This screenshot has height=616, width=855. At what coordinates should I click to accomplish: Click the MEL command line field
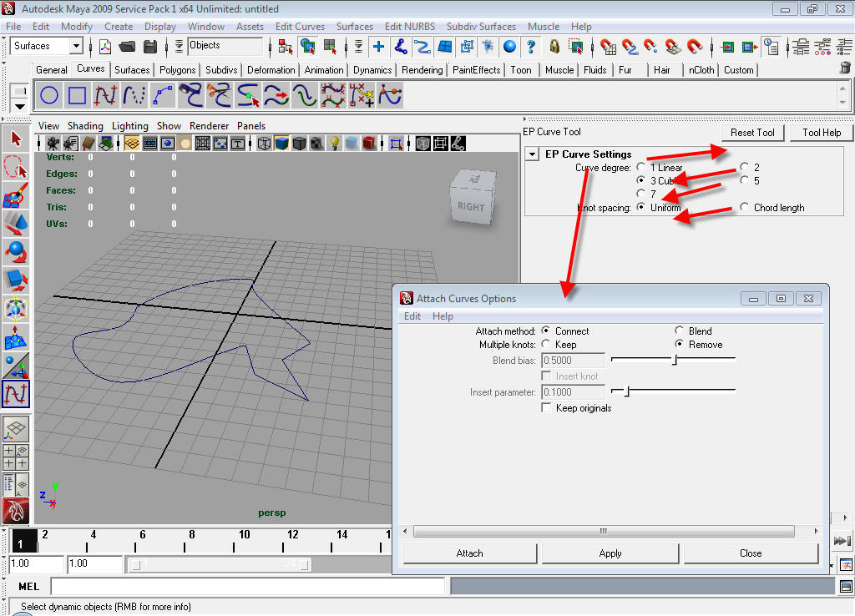coord(248,586)
